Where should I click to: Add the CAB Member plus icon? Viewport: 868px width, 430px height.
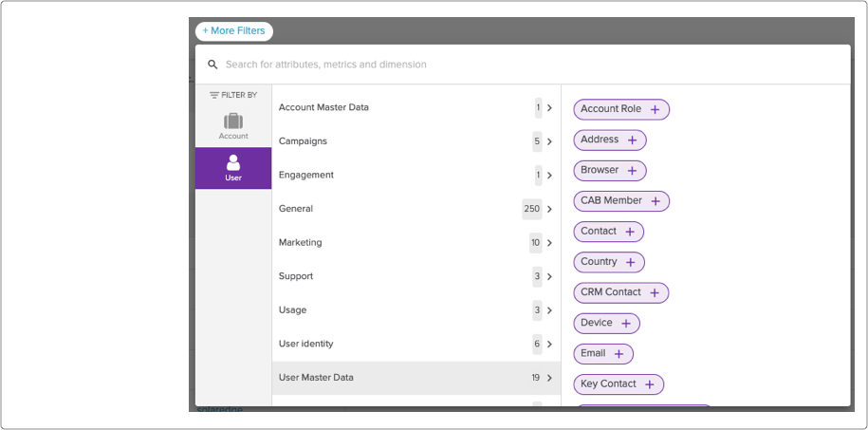click(x=656, y=201)
